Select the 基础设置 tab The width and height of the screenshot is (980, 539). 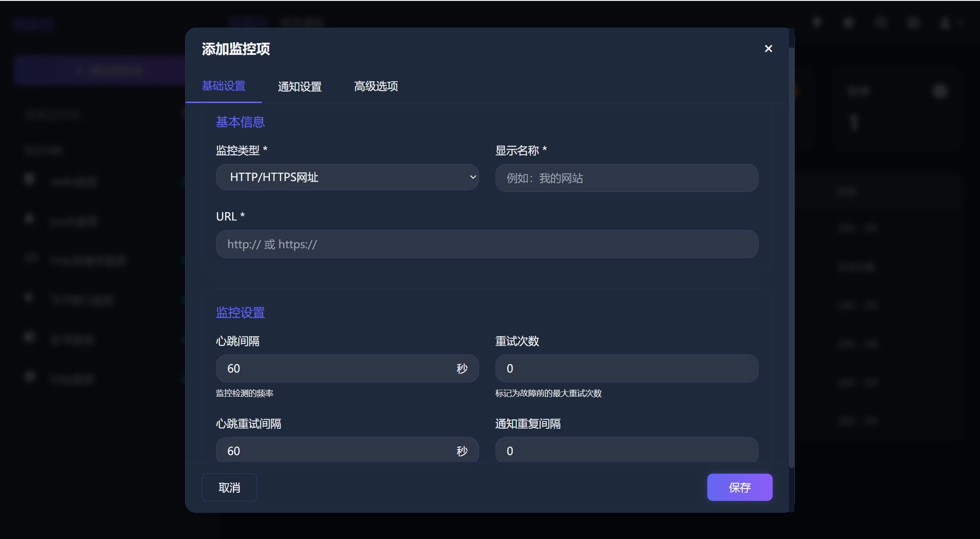pyautogui.click(x=224, y=86)
